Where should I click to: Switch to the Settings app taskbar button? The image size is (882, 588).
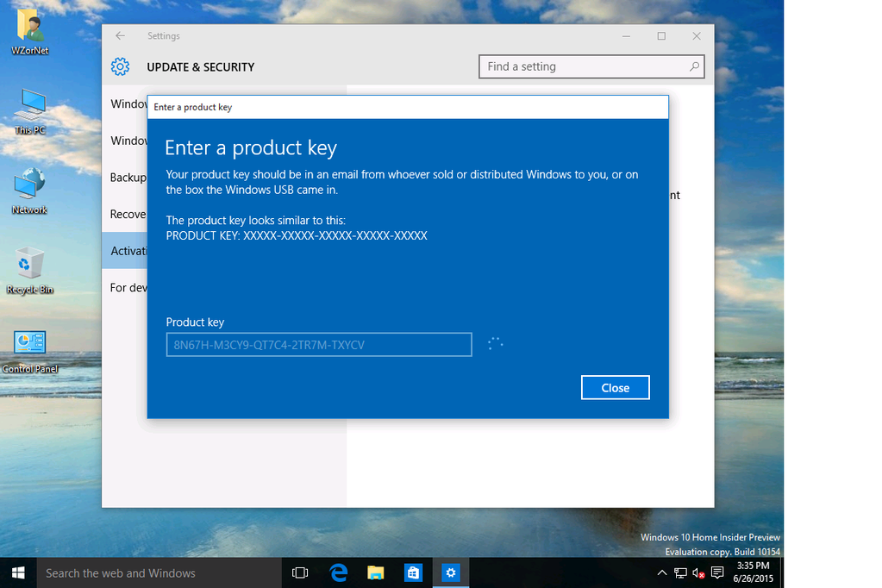pyautogui.click(x=451, y=572)
